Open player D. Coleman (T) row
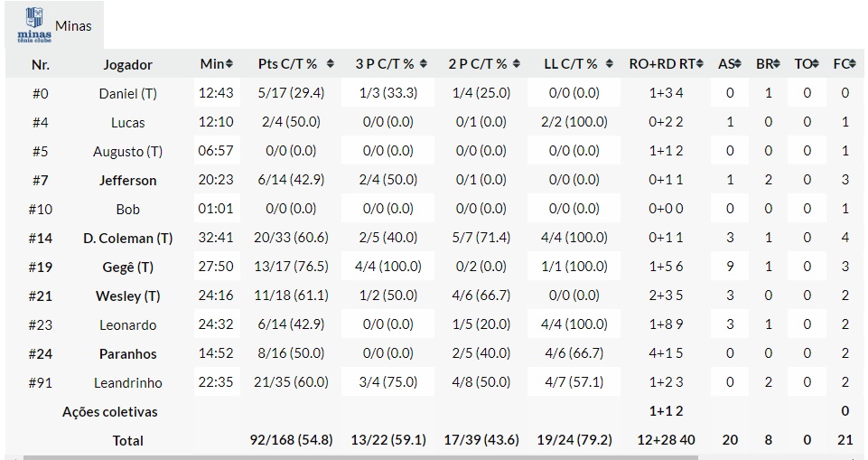This screenshot has height=460, width=868. (x=127, y=239)
